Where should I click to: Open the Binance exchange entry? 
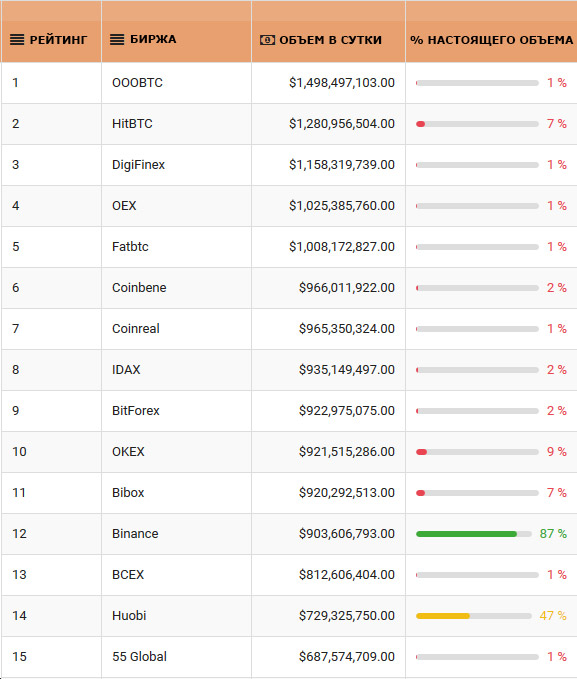pyautogui.click(x=135, y=534)
